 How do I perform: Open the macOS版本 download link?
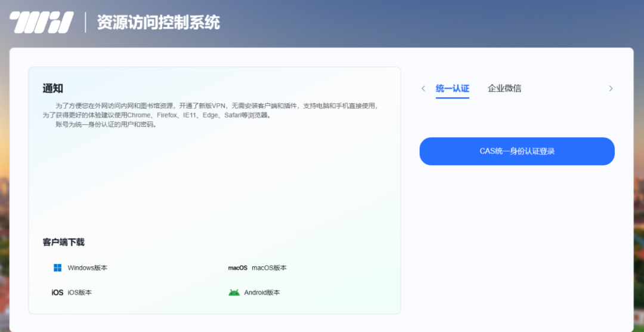(x=269, y=268)
